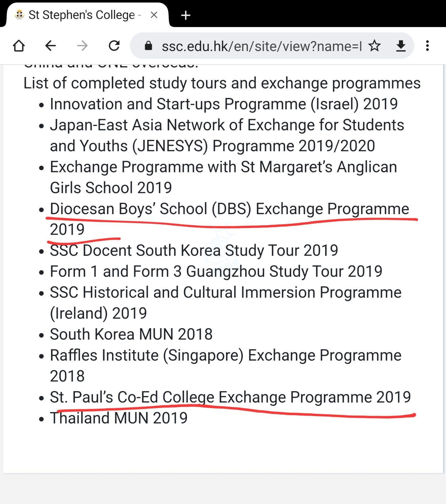Tap the St Stephen's College tab favicon
This screenshot has height=504, width=446.
tap(20, 15)
